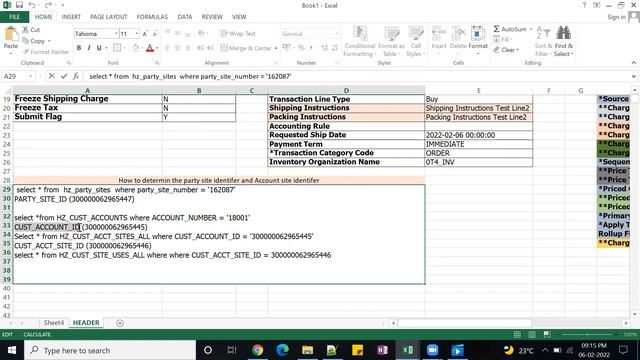Click Decrease Font Size icon
The width and height of the screenshot is (640, 360).
[x=155, y=34]
